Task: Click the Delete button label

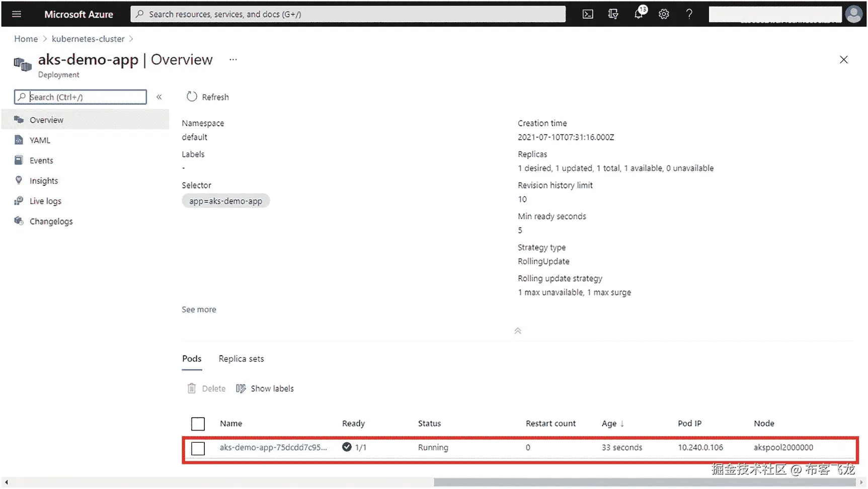Action: tap(214, 388)
